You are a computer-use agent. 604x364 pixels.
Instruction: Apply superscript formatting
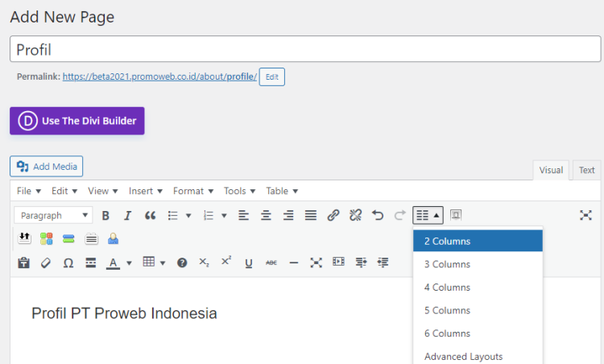point(226,261)
